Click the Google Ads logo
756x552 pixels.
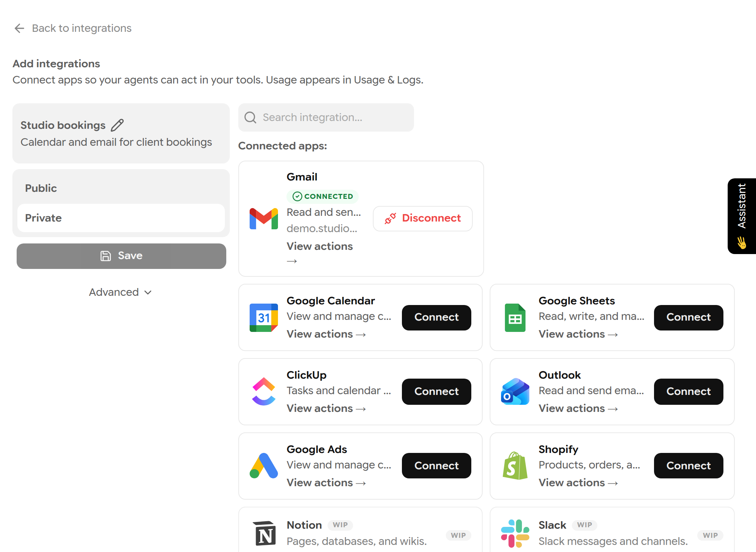264,466
